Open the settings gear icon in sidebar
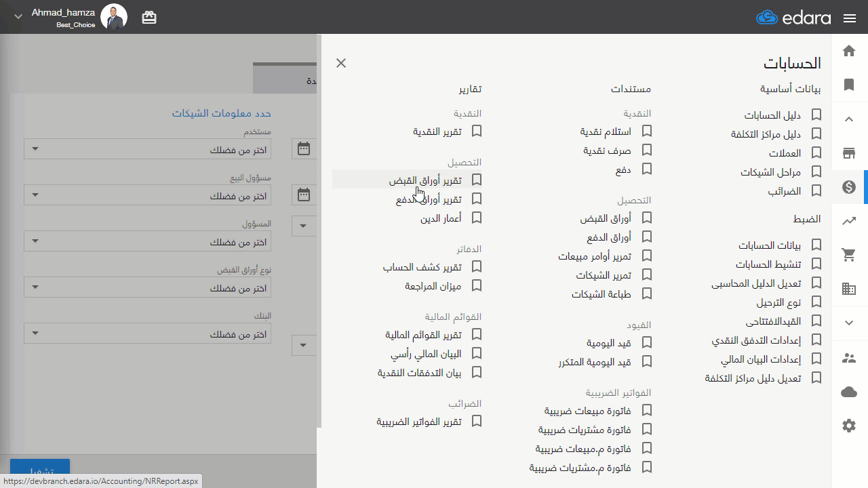This screenshot has width=868, height=488. click(x=849, y=426)
